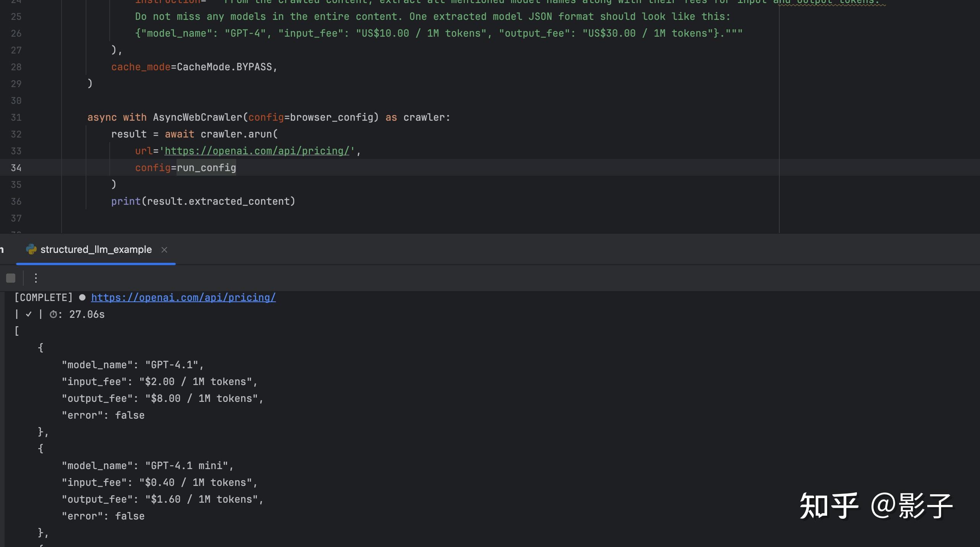Image resolution: width=980 pixels, height=547 pixels.
Task: Click the print function call on line 36
Action: tap(126, 201)
